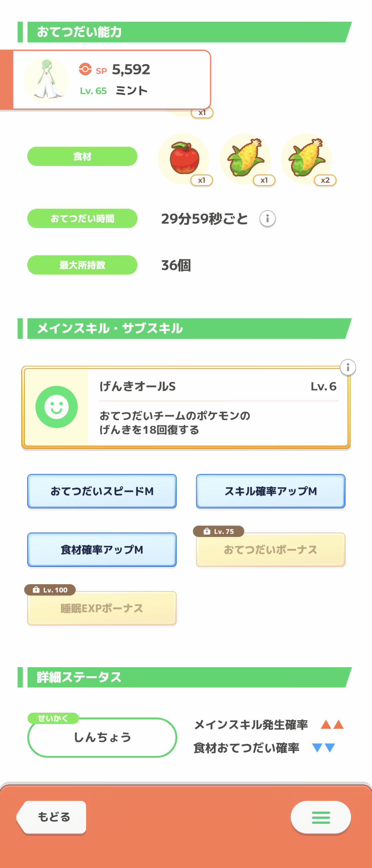This screenshot has height=868, width=372.
Task: Tap the Lv. 75 lock badge
Action: tap(219, 531)
